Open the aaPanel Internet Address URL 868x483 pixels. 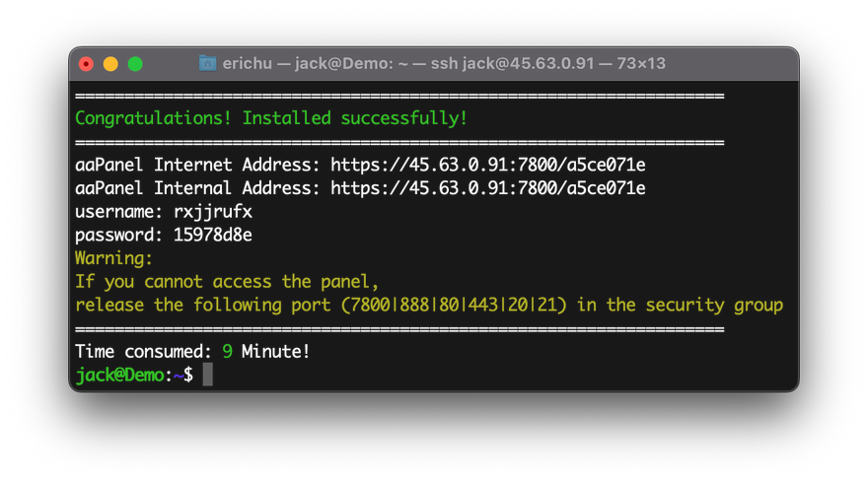487,165
